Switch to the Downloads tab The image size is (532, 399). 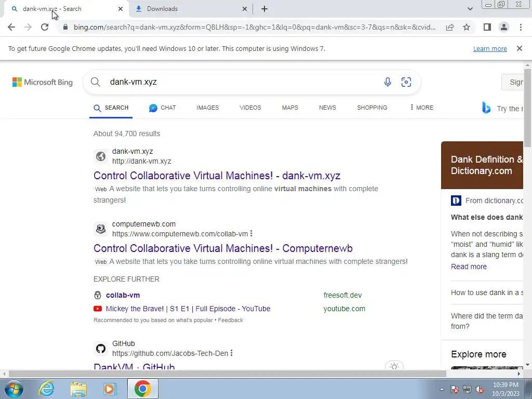pyautogui.click(x=190, y=9)
